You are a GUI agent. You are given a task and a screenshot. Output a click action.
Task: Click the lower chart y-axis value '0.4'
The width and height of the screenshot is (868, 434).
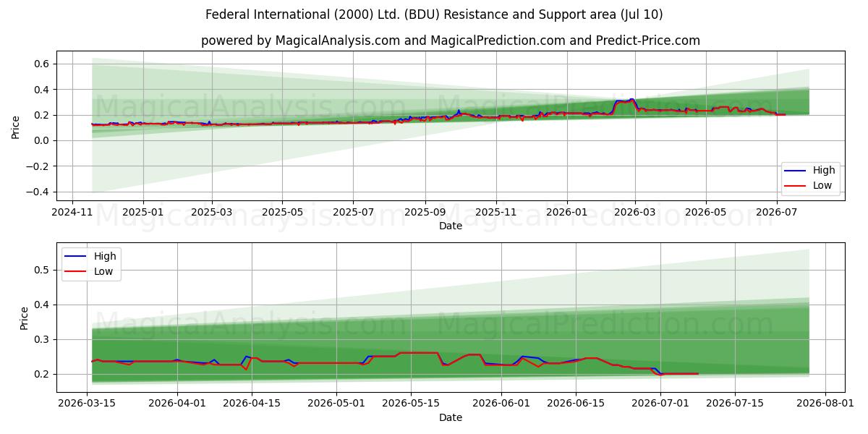(41, 305)
